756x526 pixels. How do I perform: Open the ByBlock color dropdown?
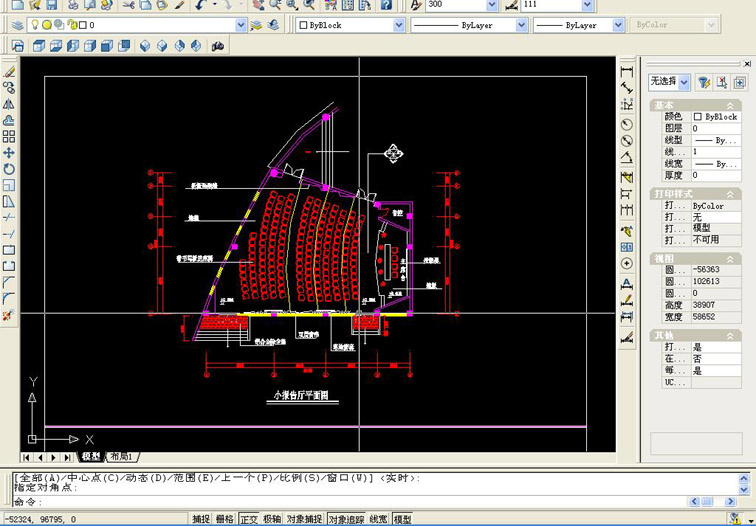pos(399,25)
